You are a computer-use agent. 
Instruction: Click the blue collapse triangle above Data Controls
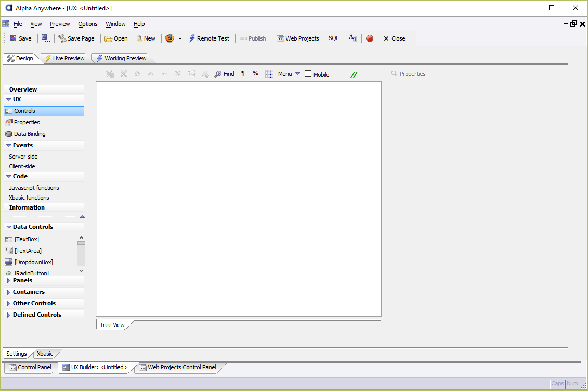[x=82, y=217]
